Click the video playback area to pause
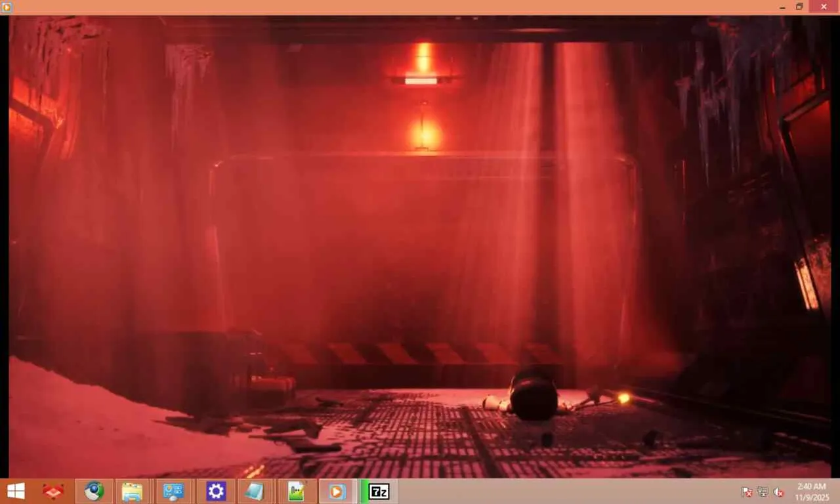Viewport: 840px width, 504px height. point(420,247)
